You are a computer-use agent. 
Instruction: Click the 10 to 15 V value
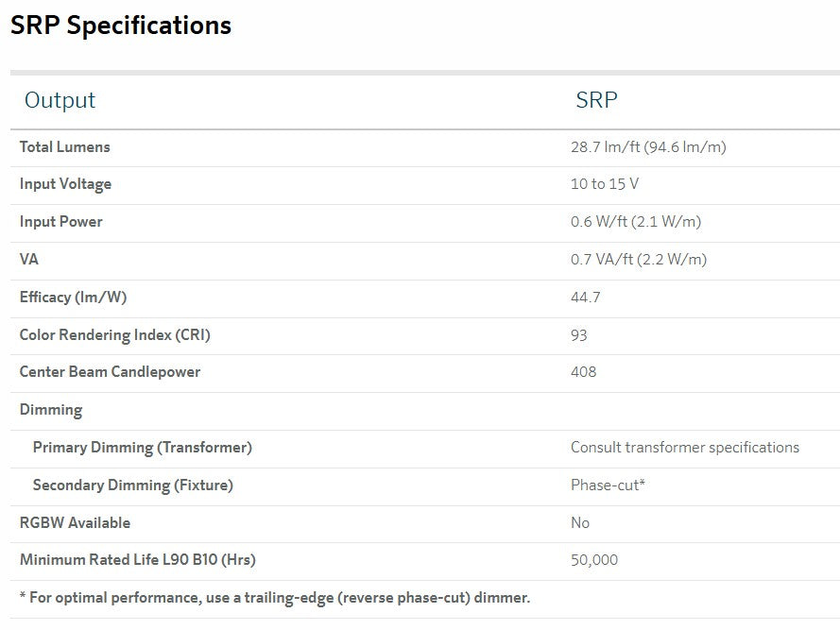pos(605,184)
